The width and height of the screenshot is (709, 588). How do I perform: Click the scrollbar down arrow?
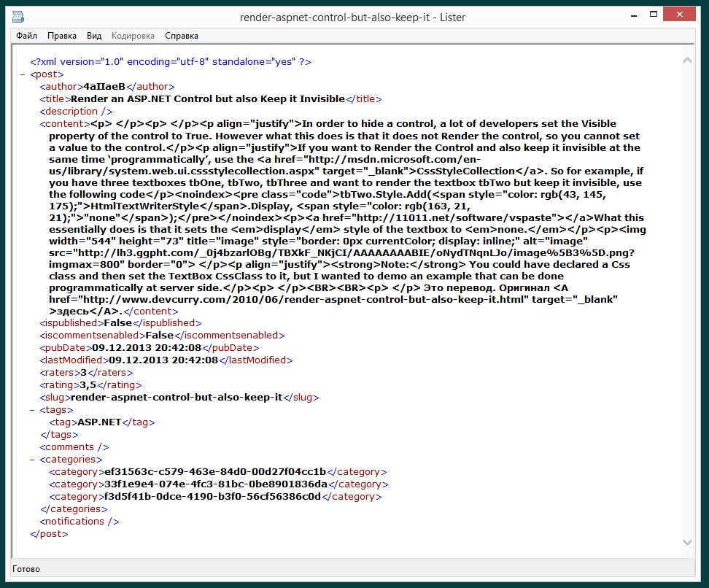(x=687, y=542)
